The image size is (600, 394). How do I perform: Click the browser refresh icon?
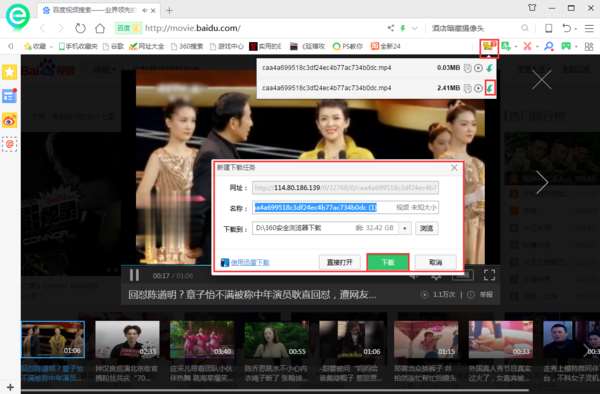[80, 28]
